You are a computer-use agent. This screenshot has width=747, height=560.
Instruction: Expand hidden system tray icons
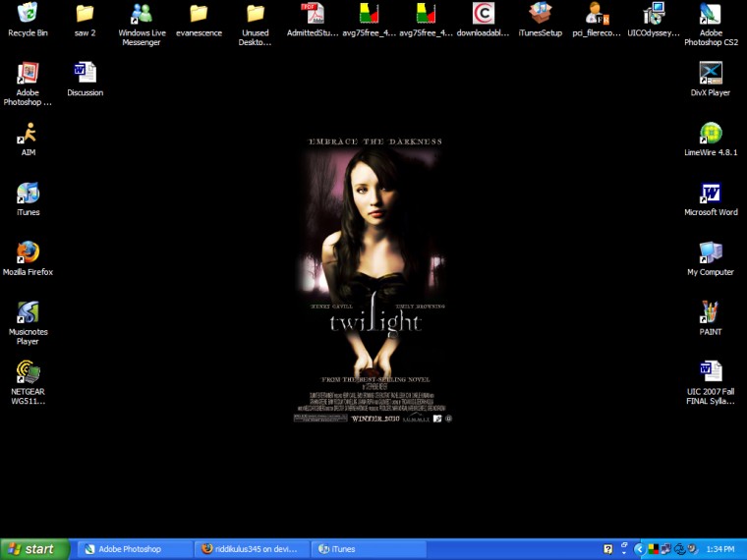(x=639, y=549)
